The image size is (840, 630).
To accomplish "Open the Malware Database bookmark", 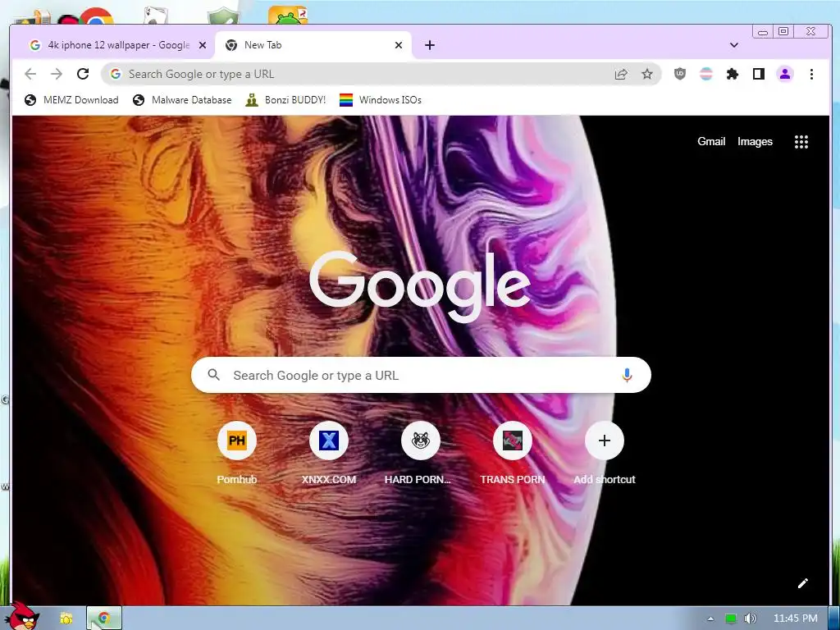I will pos(182,99).
